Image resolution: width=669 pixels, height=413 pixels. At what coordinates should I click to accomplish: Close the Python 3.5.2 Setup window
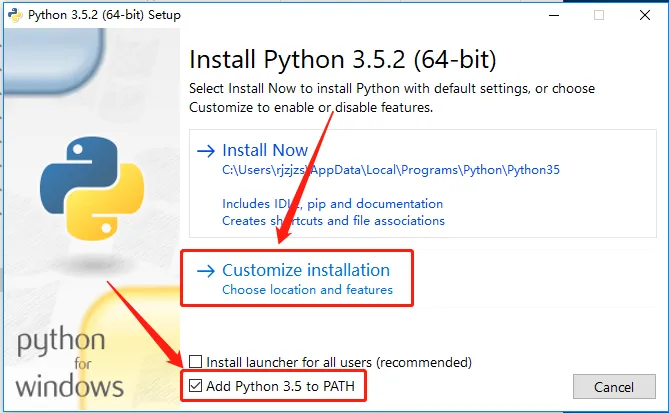pos(645,15)
